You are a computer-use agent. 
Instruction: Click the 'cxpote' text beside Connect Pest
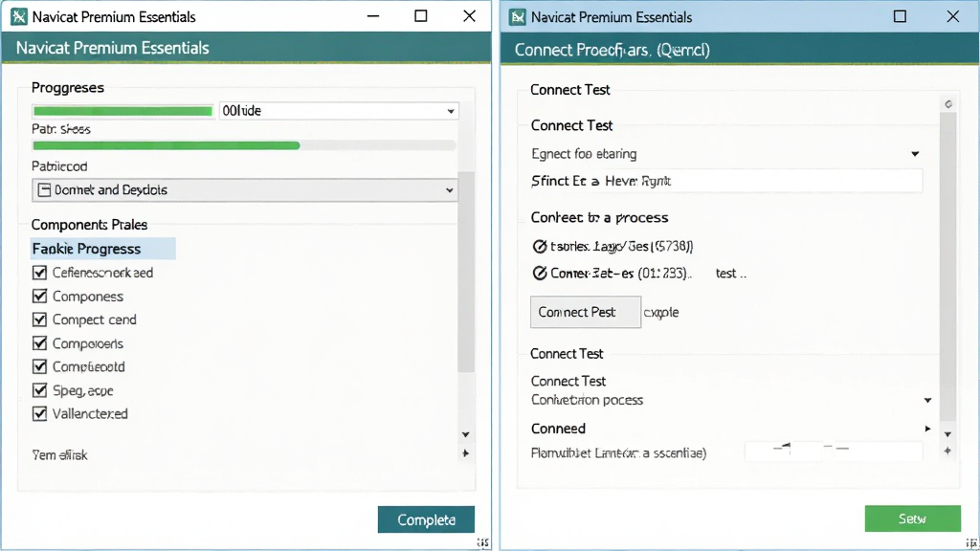coord(661,313)
